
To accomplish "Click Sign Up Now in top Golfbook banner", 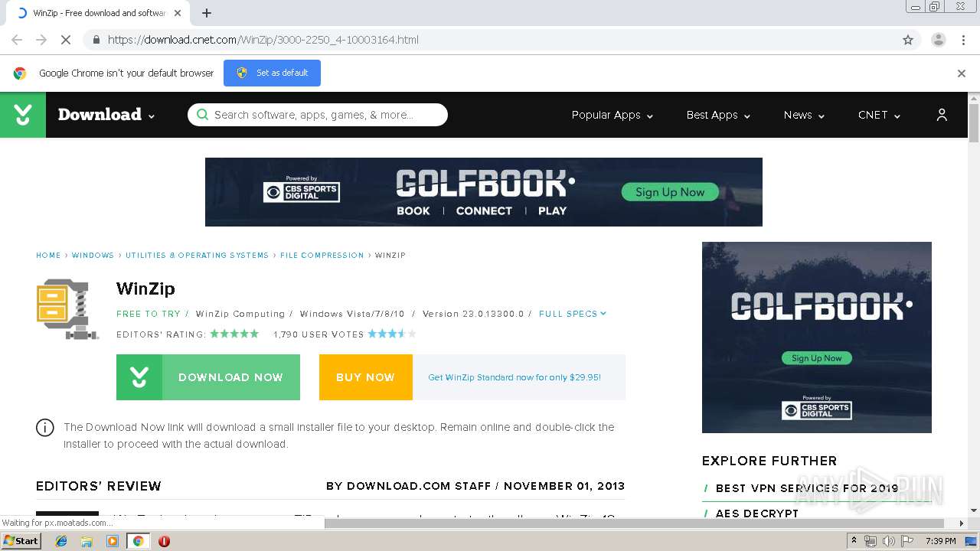I will pos(670,192).
